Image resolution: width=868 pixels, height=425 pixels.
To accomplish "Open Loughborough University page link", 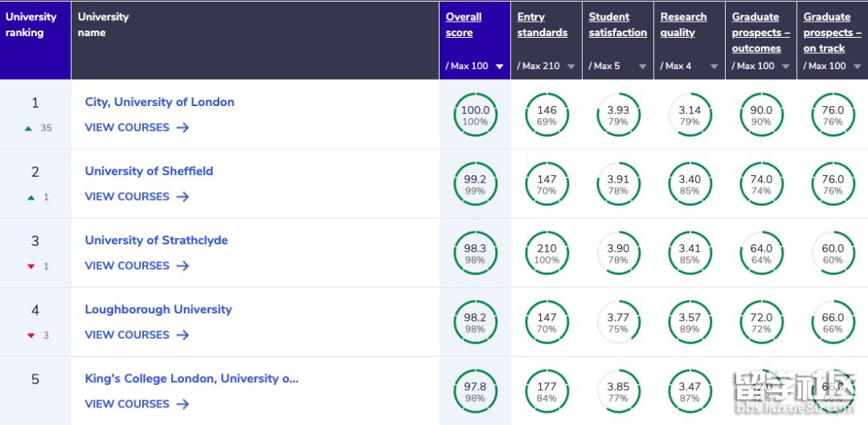I will (x=158, y=309).
